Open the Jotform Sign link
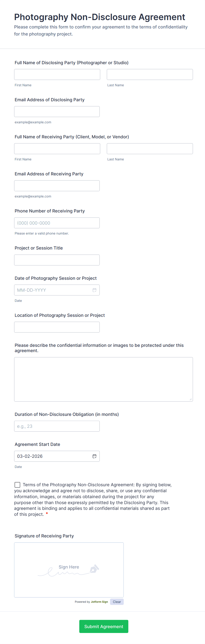The width and height of the screenshot is (205, 644). pyautogui.click(x=99, y=602)
